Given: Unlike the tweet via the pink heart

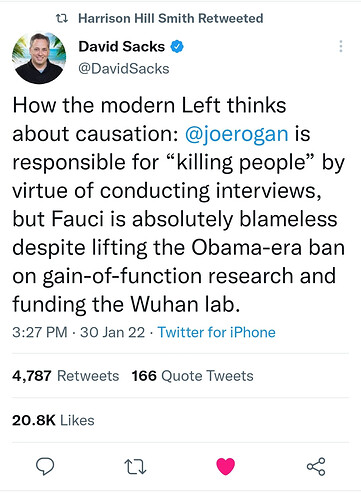Looking at the screenshot, I should (x=226, y=466).
